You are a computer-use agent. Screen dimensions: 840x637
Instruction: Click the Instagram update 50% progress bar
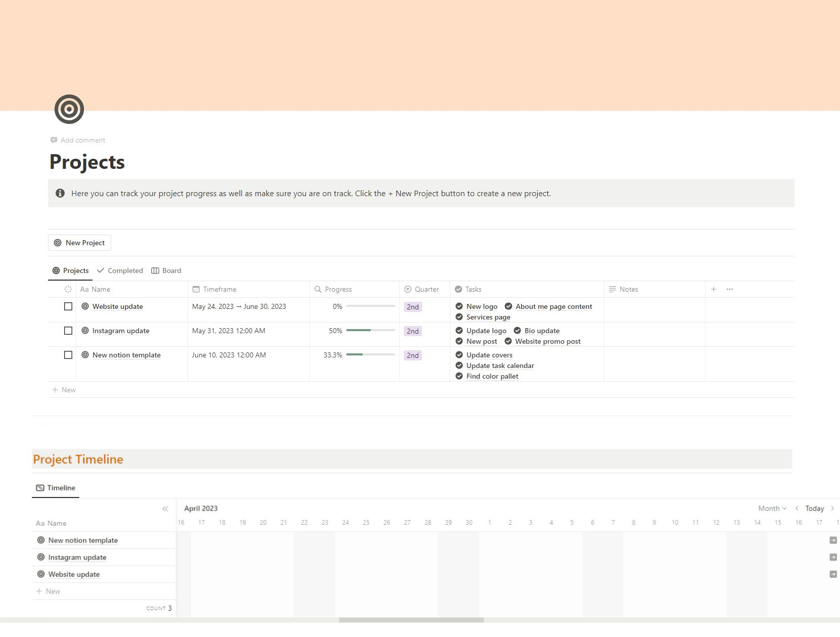[370, 330]
